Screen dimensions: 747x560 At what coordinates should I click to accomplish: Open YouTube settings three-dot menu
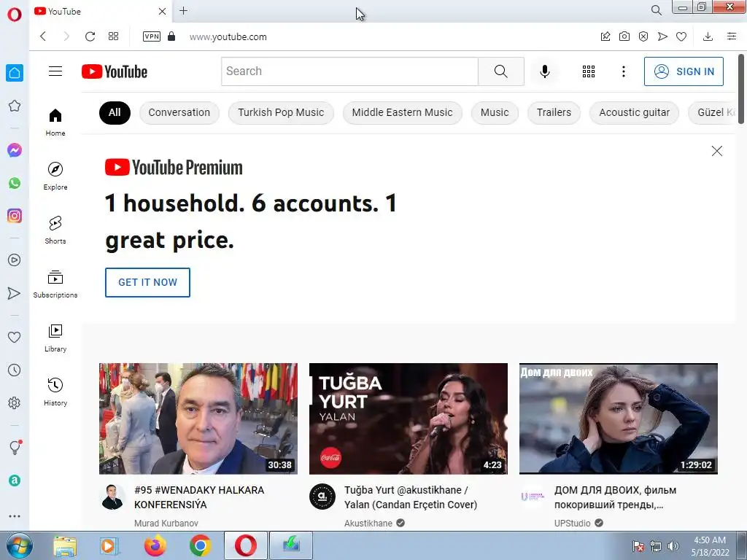click(x=624, y=71)
